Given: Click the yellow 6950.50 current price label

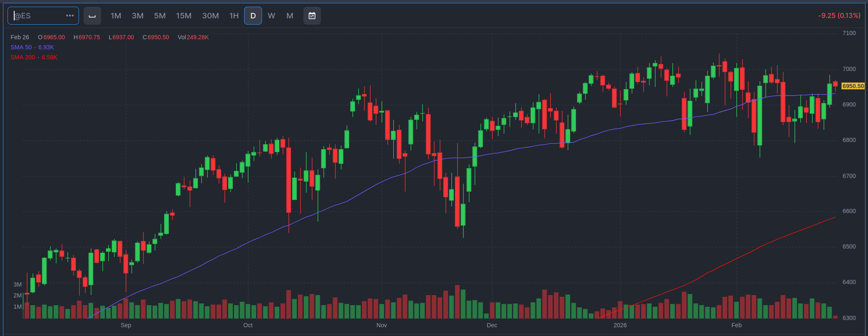Looking at the screenshot, I should click(853, 86).
